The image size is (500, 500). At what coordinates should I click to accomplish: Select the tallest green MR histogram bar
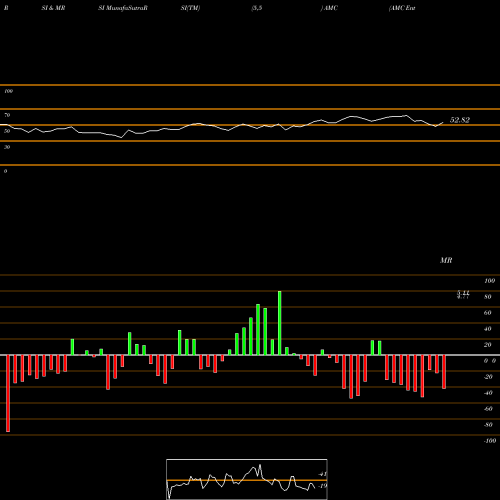(x=279, y=323)
